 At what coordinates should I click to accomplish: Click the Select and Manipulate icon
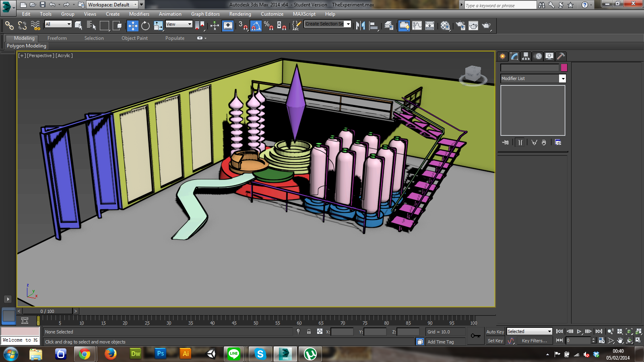pos(215,26)
